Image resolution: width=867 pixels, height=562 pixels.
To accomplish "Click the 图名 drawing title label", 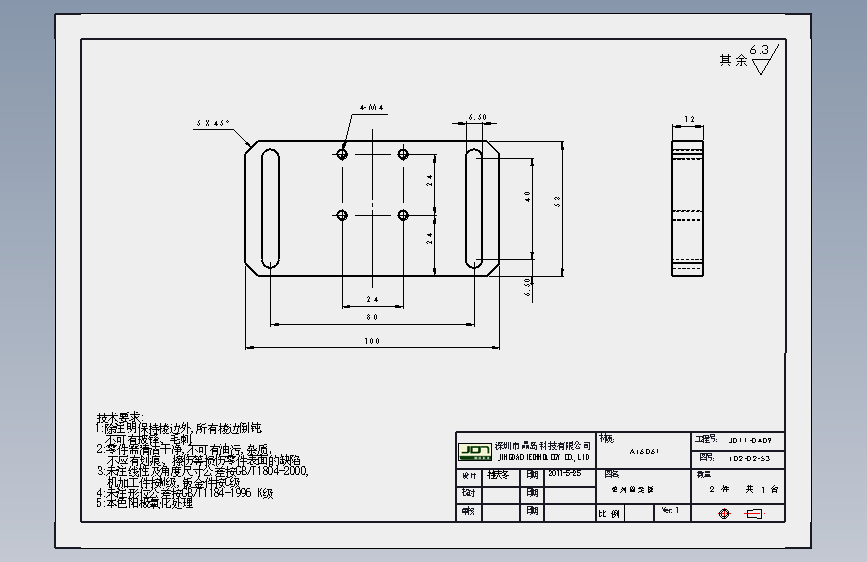I will pos(612,474).
